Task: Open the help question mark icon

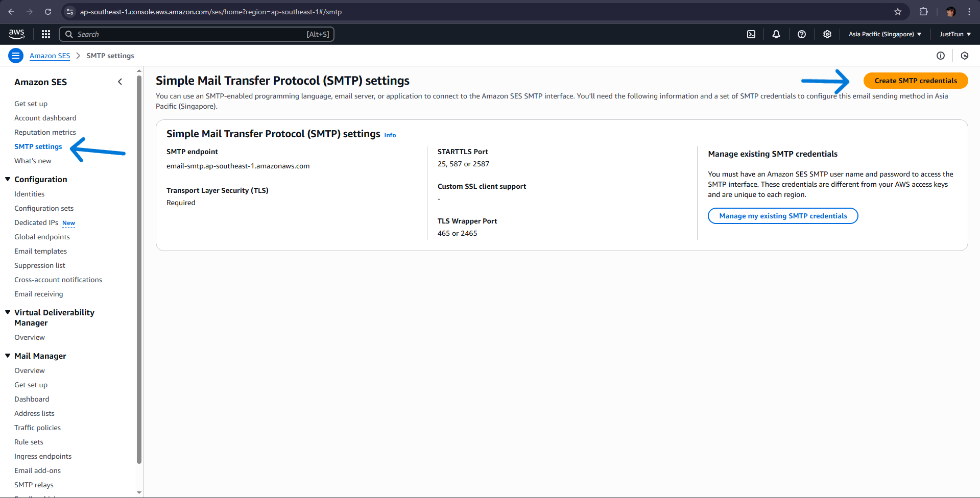Action: tap(802, 34)
